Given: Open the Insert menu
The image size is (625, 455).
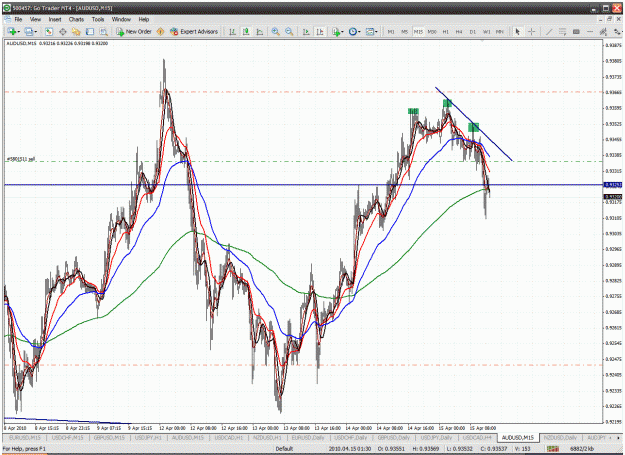Looking at the screenshot, I should (x=55, y=19).
